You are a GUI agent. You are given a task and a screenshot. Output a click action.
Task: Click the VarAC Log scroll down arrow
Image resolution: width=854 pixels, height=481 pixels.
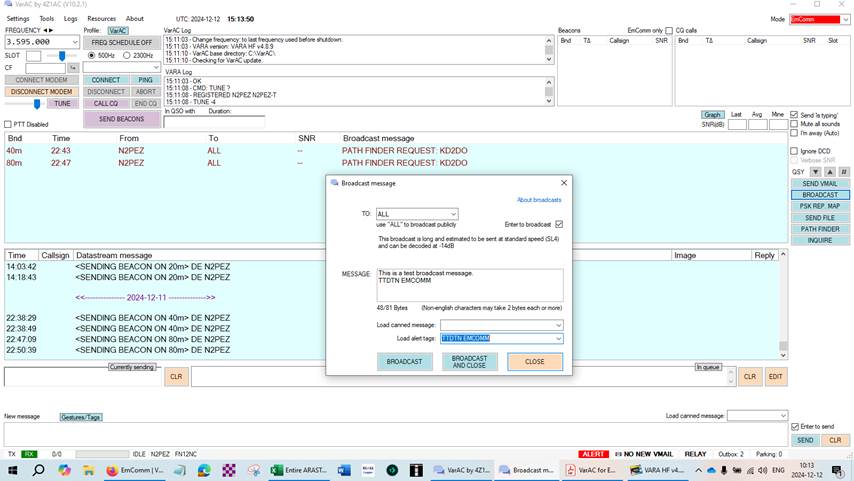[x=548, y=59]
